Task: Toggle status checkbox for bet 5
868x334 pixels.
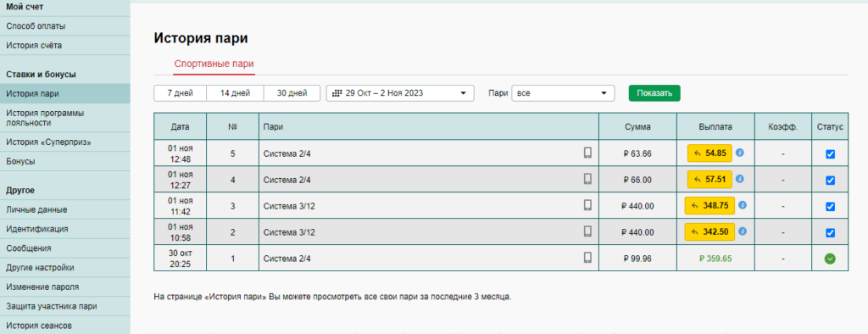Action: point(830,154)
